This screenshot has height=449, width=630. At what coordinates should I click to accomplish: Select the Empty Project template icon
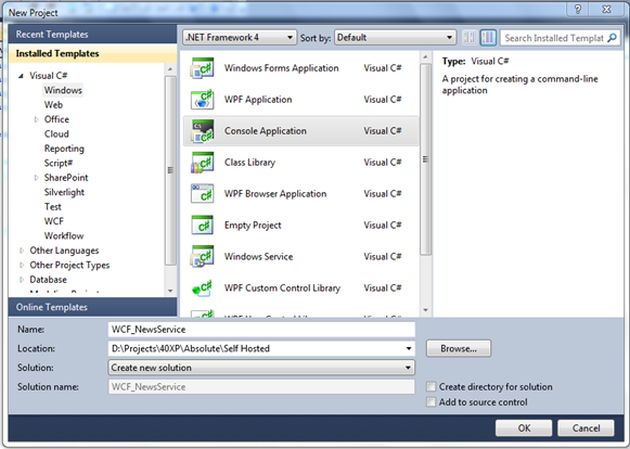[x=202, y=225]
